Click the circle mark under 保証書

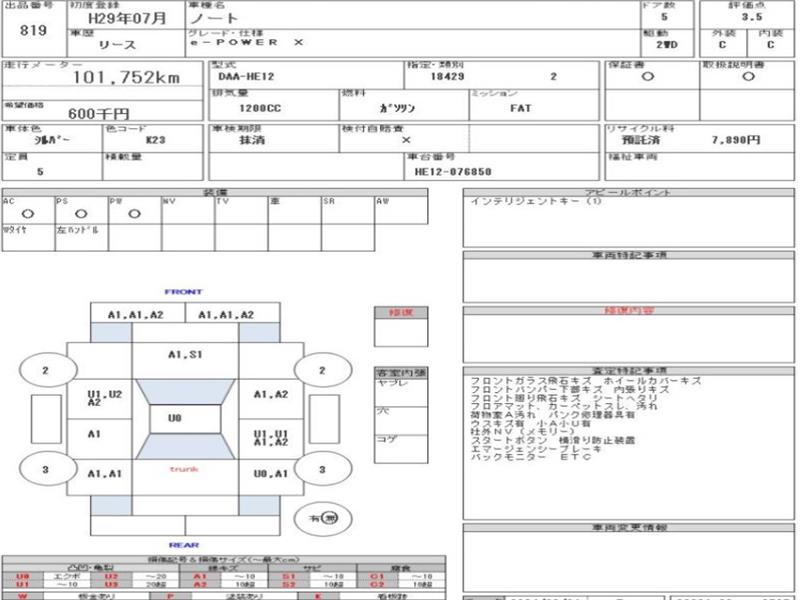coord(647,77)
